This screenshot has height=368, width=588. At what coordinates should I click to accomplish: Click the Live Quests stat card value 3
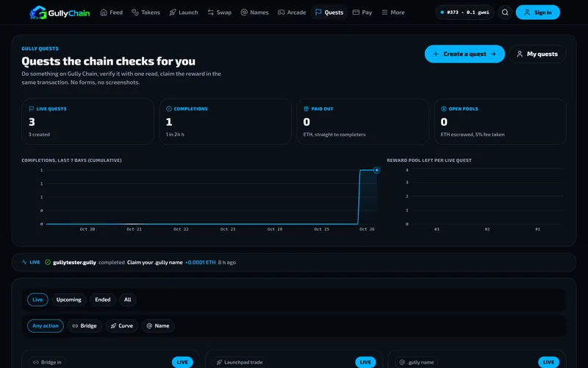[32, 122]
